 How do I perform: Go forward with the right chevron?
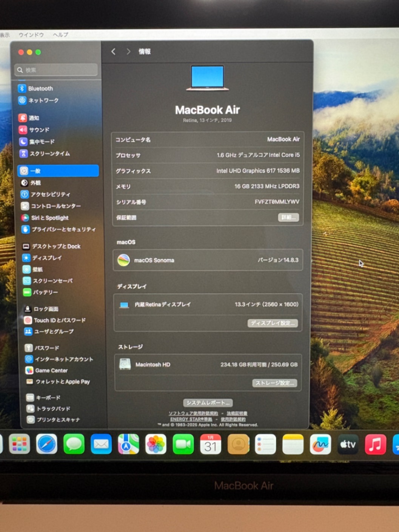[128, 51]
